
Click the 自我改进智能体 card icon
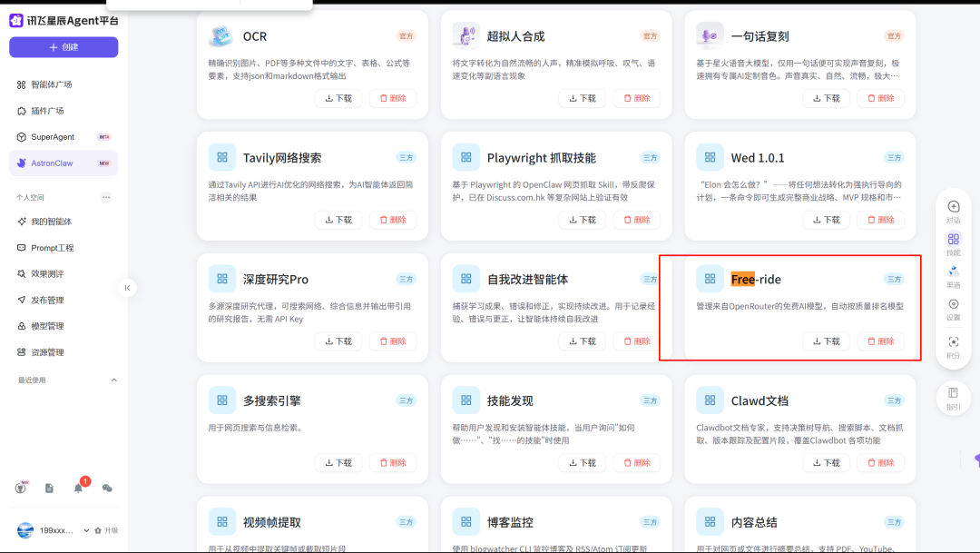coord(465,279)
